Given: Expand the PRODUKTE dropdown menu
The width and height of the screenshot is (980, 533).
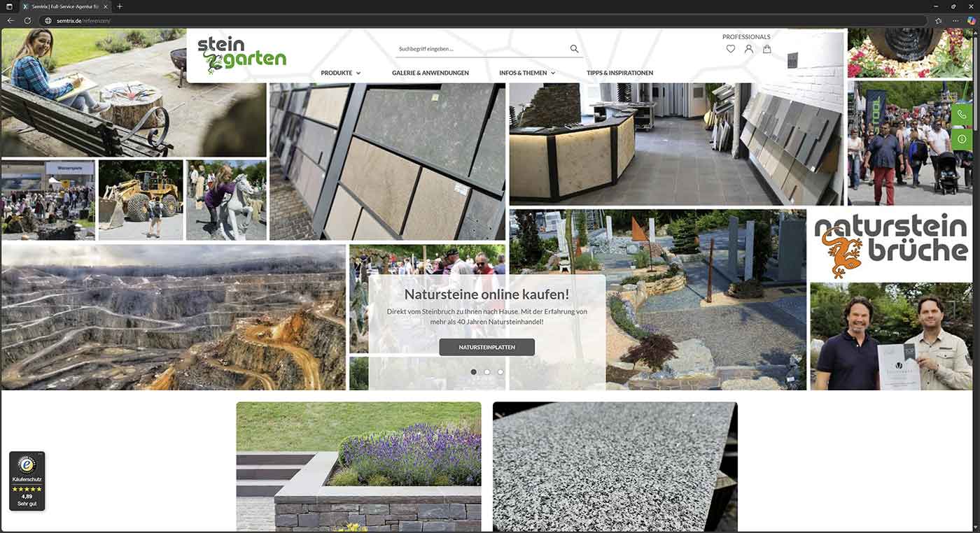Looking at the screenshot, I should click(x=340, y=72).
